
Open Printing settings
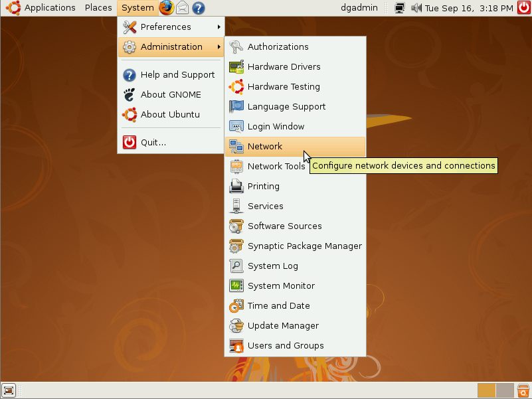(x=295, y=187)
